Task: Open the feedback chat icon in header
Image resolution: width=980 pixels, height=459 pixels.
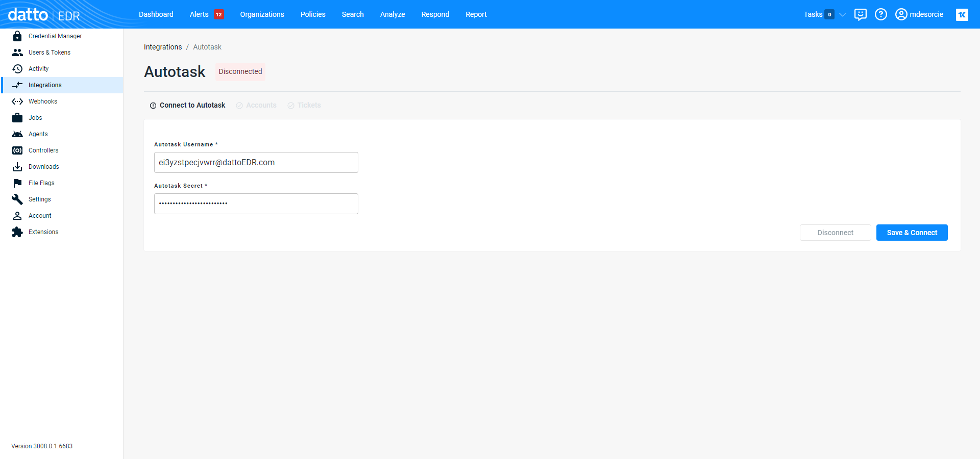Action: 861,14
